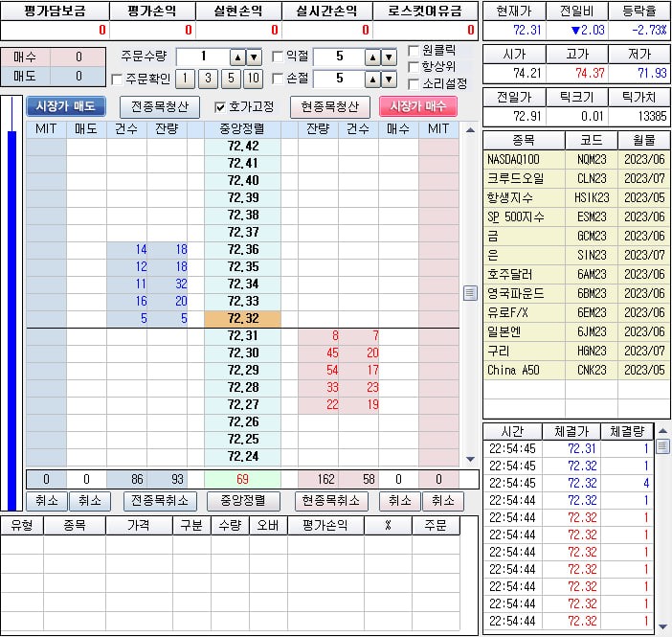Increase 익절 ticks with up arrow
Screen dimensions: 672x637
pyautogui.click(x=372, y=57)
